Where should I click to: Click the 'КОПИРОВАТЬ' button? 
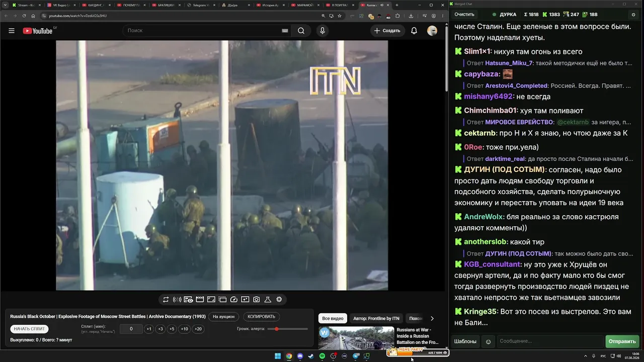pos(262,317)
